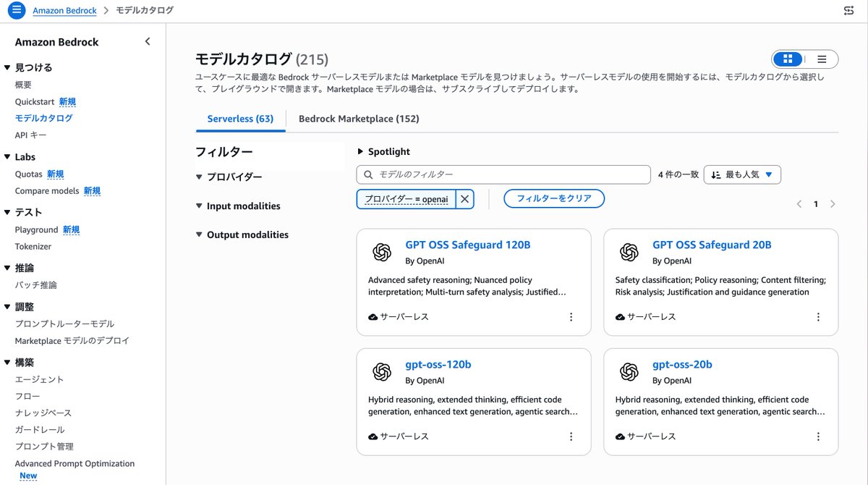Open options menu for gpt-oss-120b card
Screen dimensions: 868x485
tap(571, 436)
